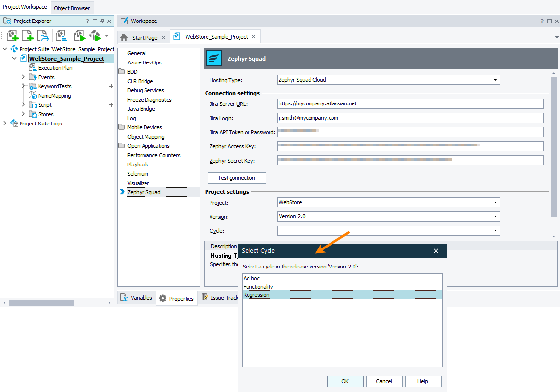Click the Run Project toolbar icon
The width and height of the screenshot is (560, 392).
(x=80, y=36)
